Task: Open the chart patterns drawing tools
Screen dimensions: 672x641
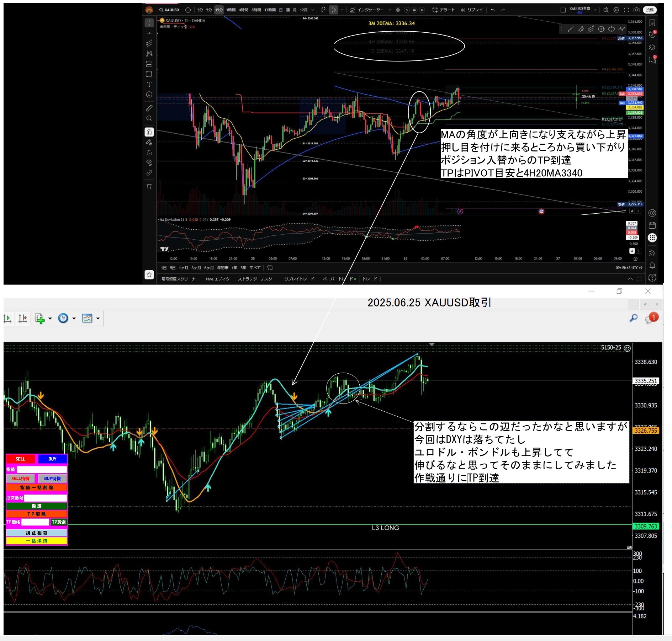Action: pos(149,54)
